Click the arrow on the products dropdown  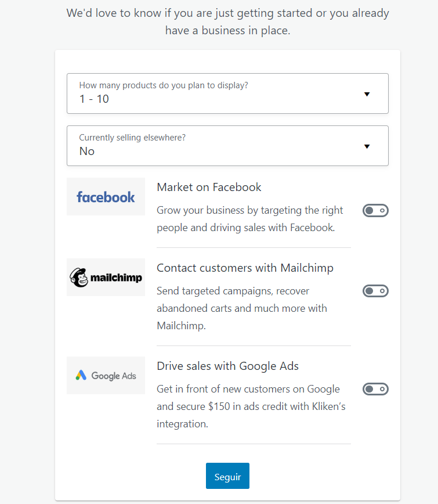(x=367, y=94)
